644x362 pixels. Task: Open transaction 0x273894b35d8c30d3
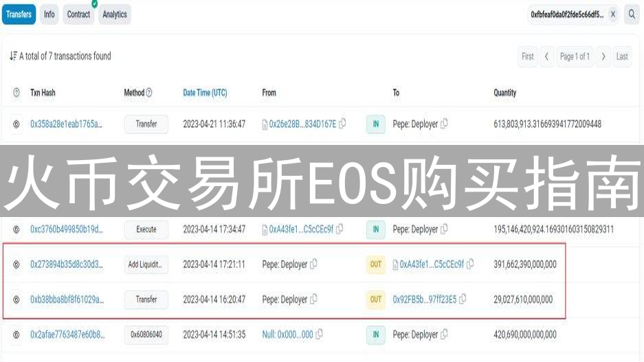coord(67,264)
